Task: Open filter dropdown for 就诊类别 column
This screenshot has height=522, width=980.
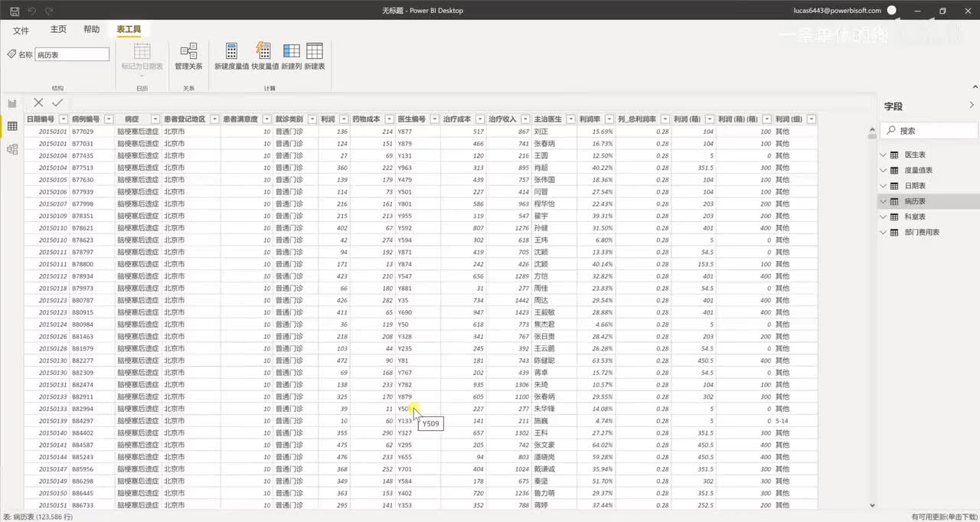Action: pos(312,119)
